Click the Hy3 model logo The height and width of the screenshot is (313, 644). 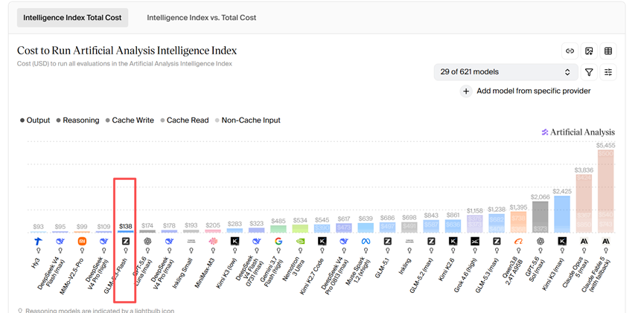coord(39,241)
